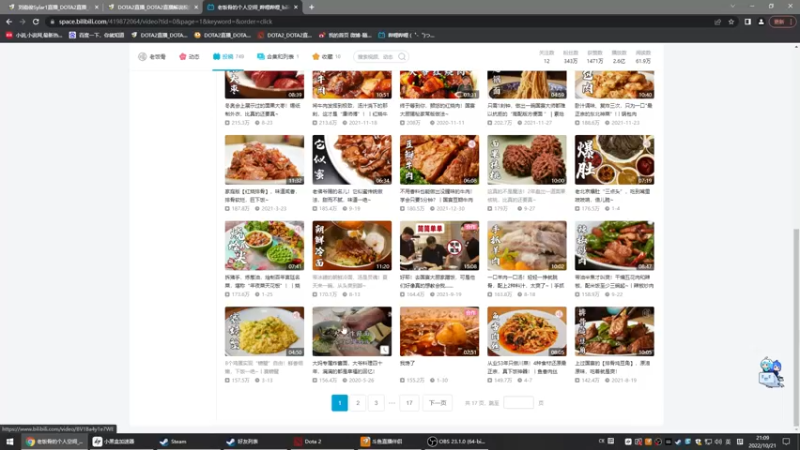Select the highlighted page 1 button

(340, 403)
